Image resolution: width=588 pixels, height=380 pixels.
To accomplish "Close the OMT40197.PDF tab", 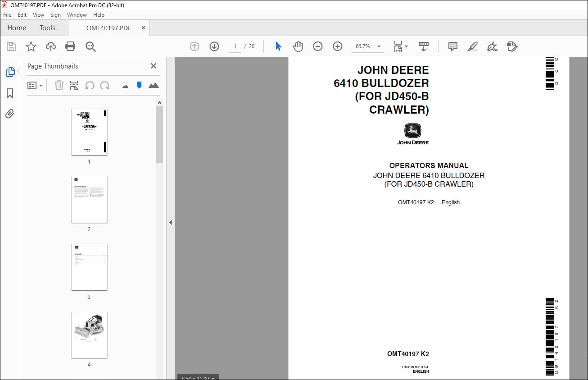I will coord(143,28).
